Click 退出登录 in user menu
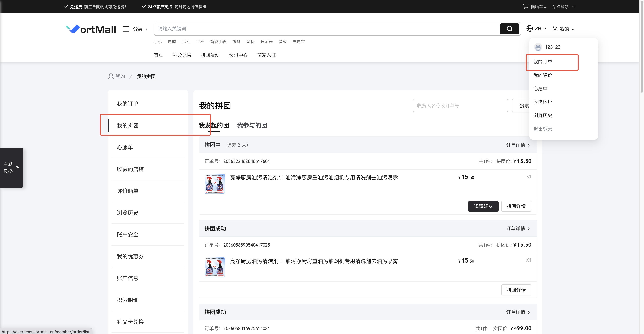Viewport: 644px width, 334px height. (x=542, y=129)
